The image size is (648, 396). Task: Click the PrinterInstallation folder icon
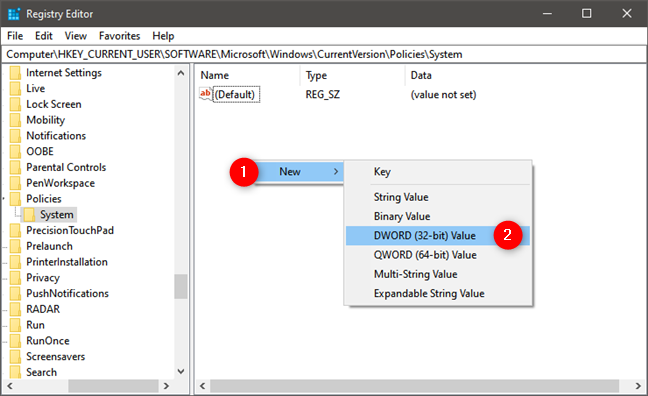15,262
